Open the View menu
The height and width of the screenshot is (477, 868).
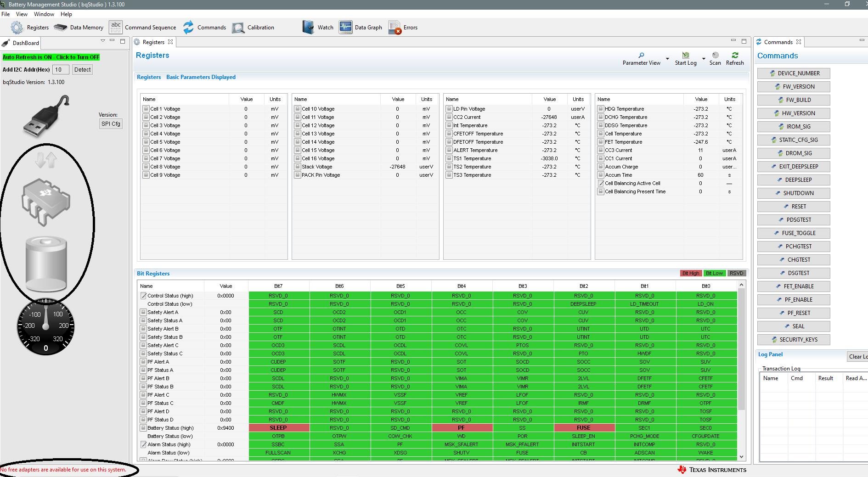22,14
